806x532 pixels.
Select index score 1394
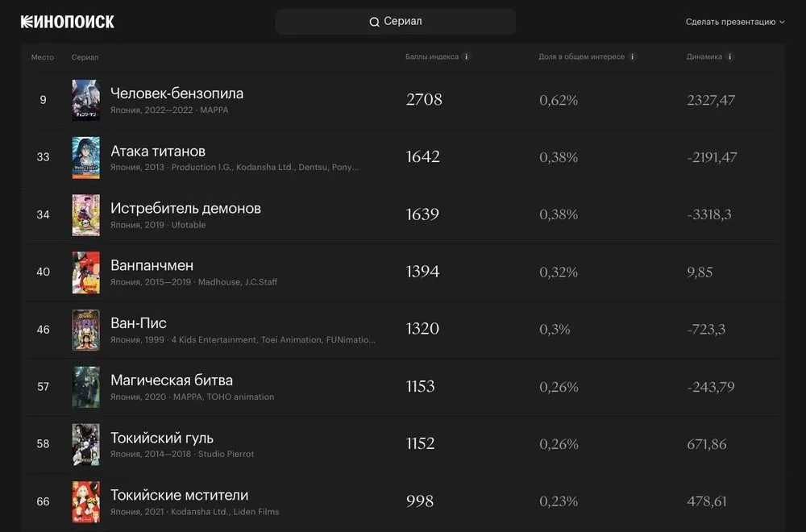pyautogui.click(x=422, y=272)
